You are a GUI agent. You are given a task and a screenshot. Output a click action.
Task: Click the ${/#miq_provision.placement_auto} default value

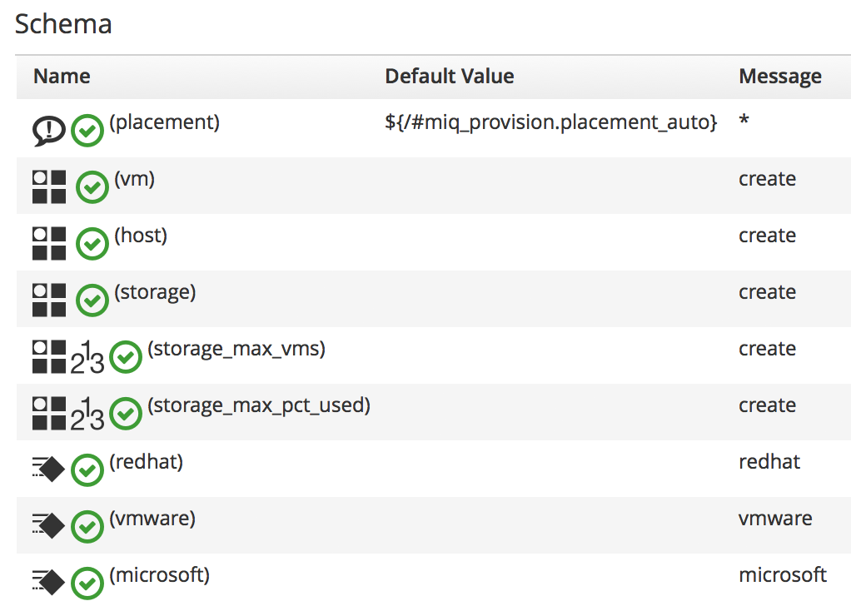click(550, 122)
